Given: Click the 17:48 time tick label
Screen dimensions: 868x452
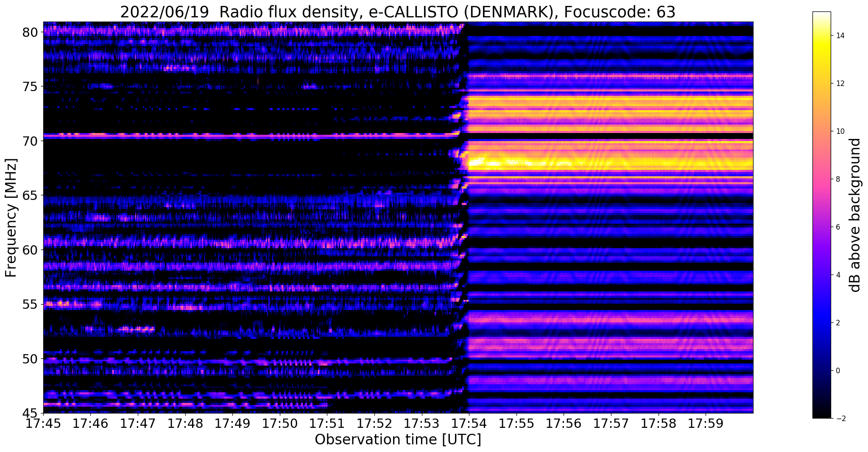Looking at the screenshot, I should click(185, 424).
